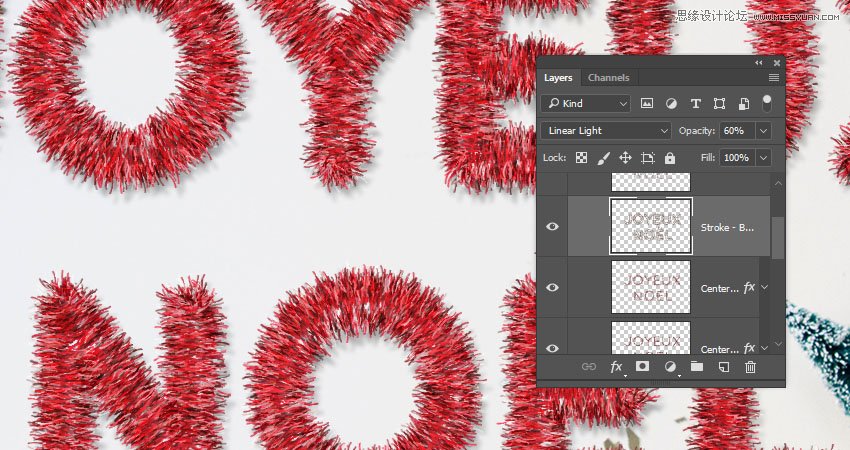Filter layers by pixel layer icon

click(647, 103)
